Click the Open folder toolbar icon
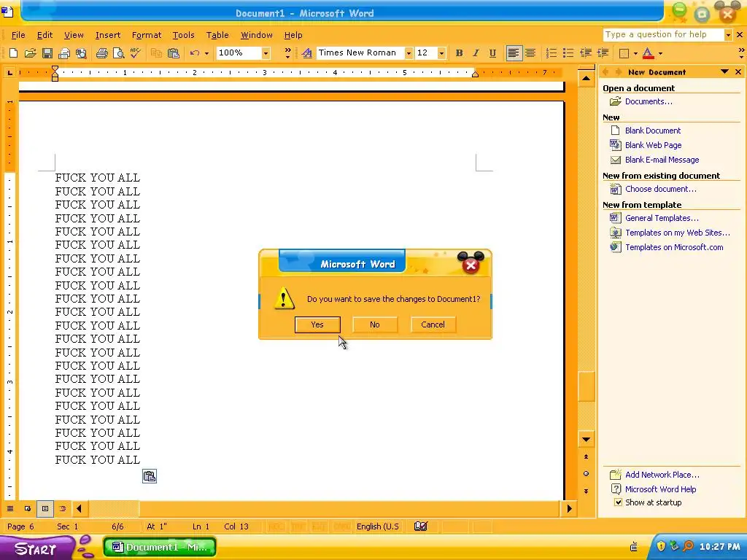Image resolution: width=747 pixels, height=560 pixels. (x=31, y=52)
